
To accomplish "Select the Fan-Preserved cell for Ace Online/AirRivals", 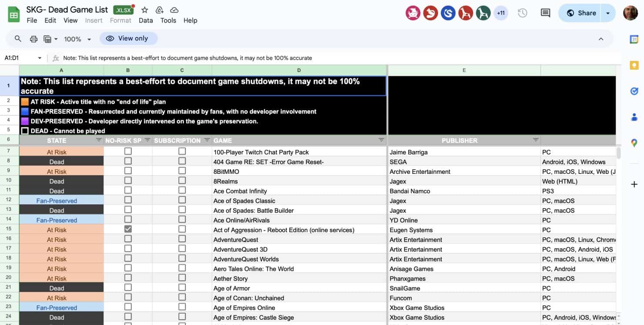I will click(61, 220).
